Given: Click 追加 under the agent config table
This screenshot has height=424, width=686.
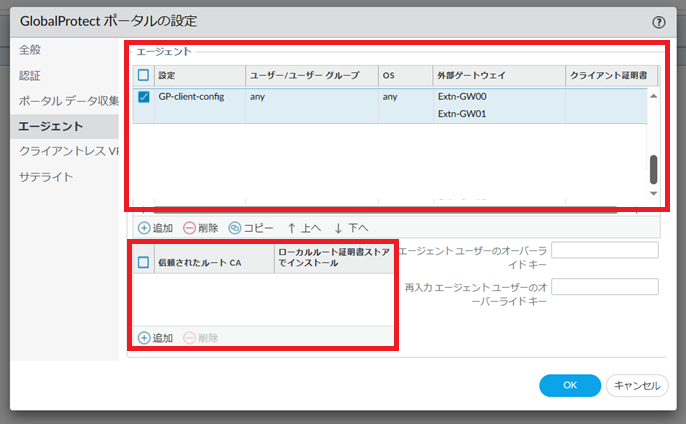Looking at the screenshot, I should 155,228.
